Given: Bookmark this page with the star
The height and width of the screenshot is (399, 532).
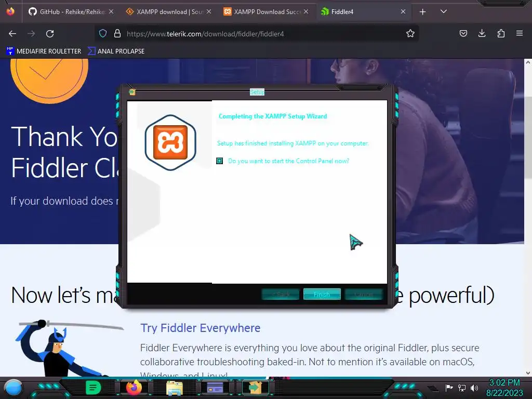Looking at the screenshot, I should [410, 33].
